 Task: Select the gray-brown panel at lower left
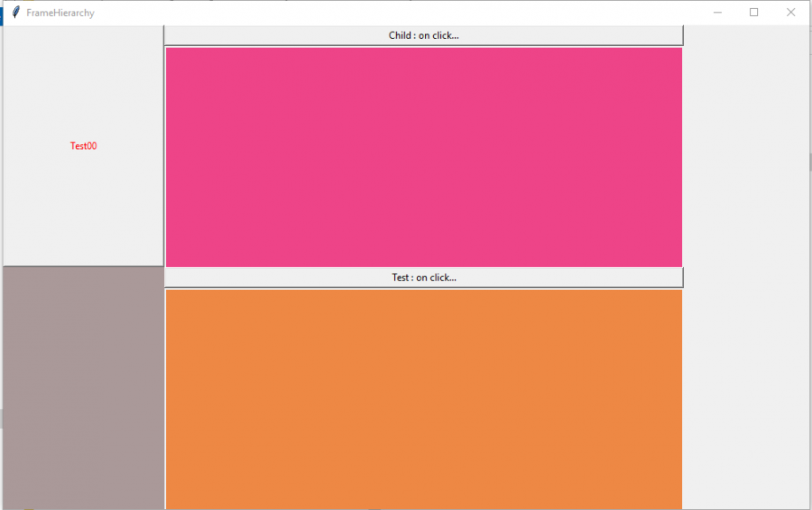tap(83, 387)
